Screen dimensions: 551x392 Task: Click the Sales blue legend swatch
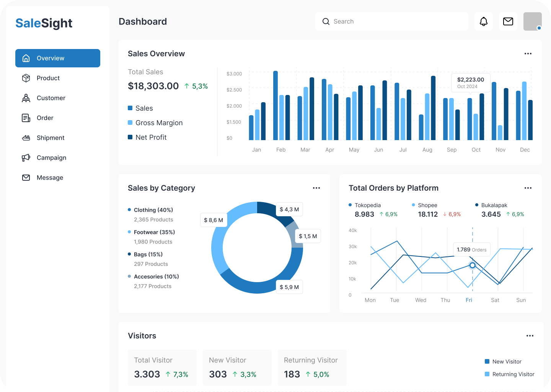(130, 108)
